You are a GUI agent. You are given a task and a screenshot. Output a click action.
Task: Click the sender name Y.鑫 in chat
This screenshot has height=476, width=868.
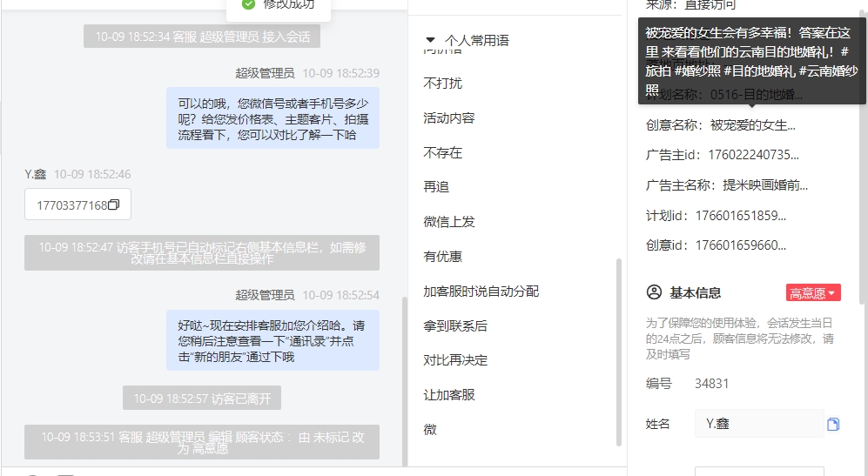click(x=35, y=174)
